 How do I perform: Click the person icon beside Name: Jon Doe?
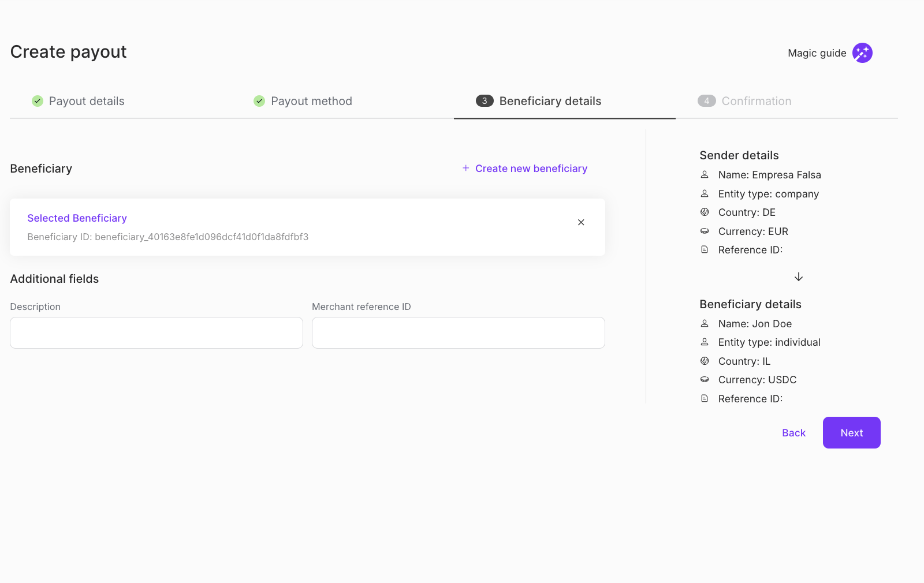coord(705,323)
